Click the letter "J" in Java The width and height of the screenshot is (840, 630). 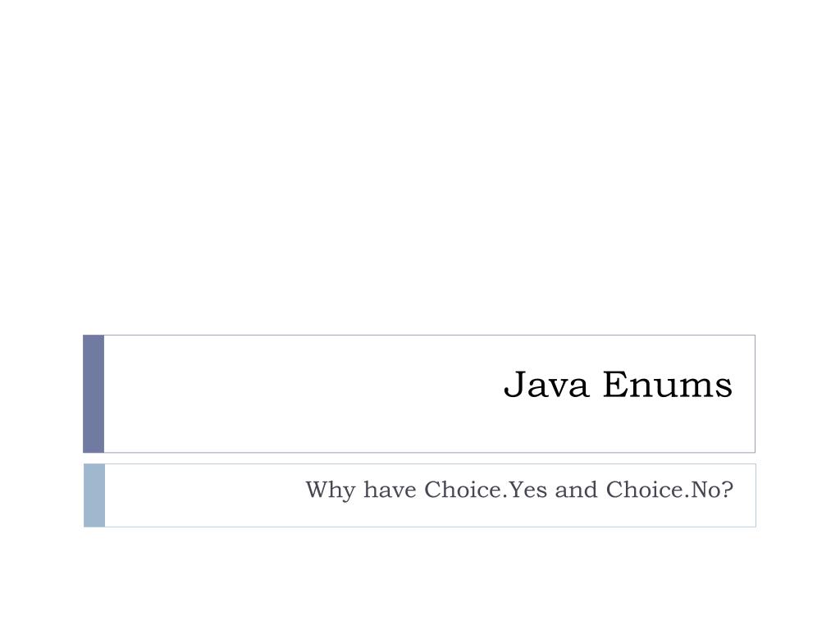514,385
